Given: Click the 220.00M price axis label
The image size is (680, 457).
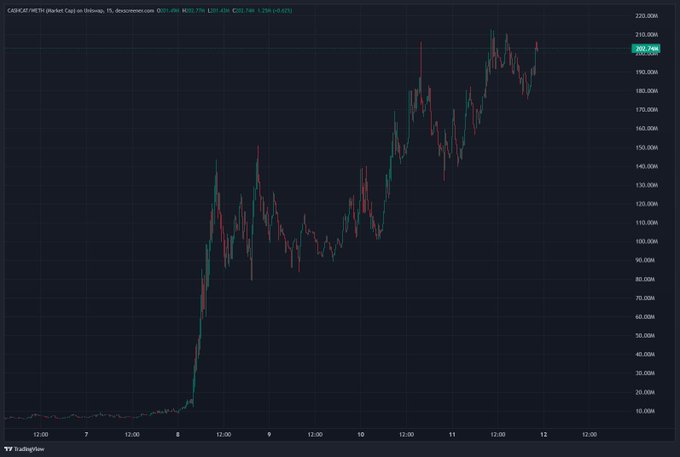Looking at the screenshot, I should click(x=646, y=16).
